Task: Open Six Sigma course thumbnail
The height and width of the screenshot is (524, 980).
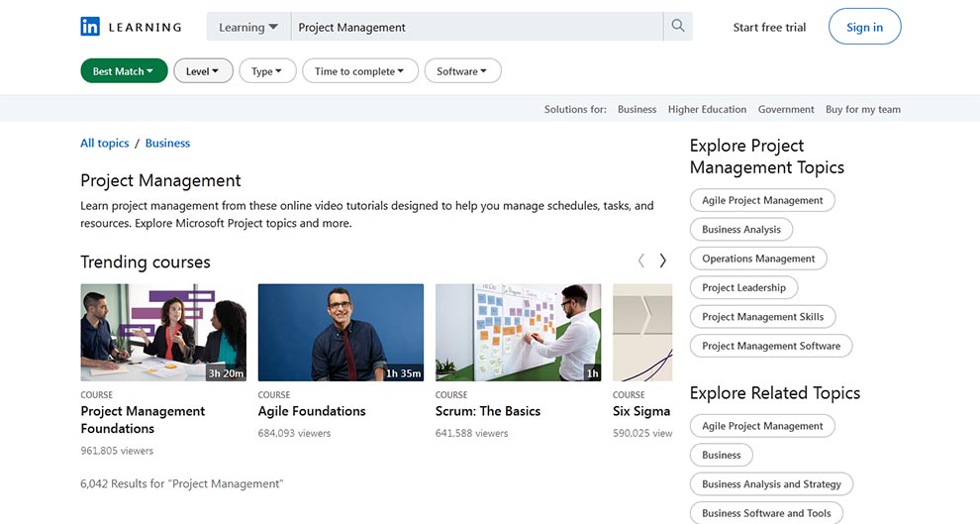Action: tap(642, 333)
